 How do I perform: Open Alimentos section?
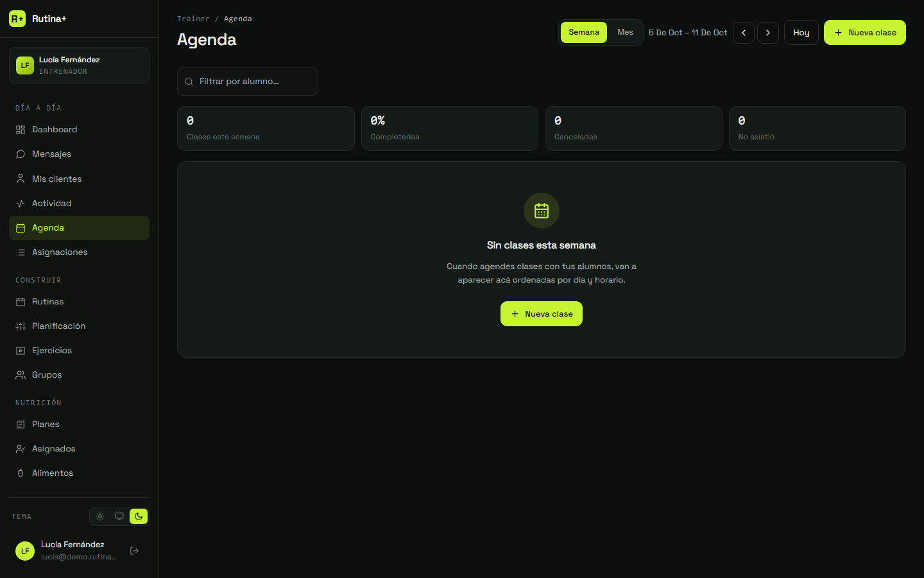[x=79, y=473]
